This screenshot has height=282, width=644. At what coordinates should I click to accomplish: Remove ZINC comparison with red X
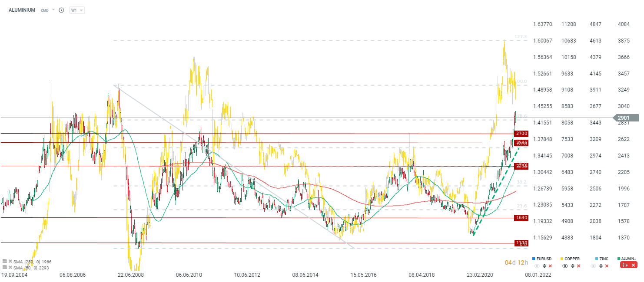pos(607,266)
